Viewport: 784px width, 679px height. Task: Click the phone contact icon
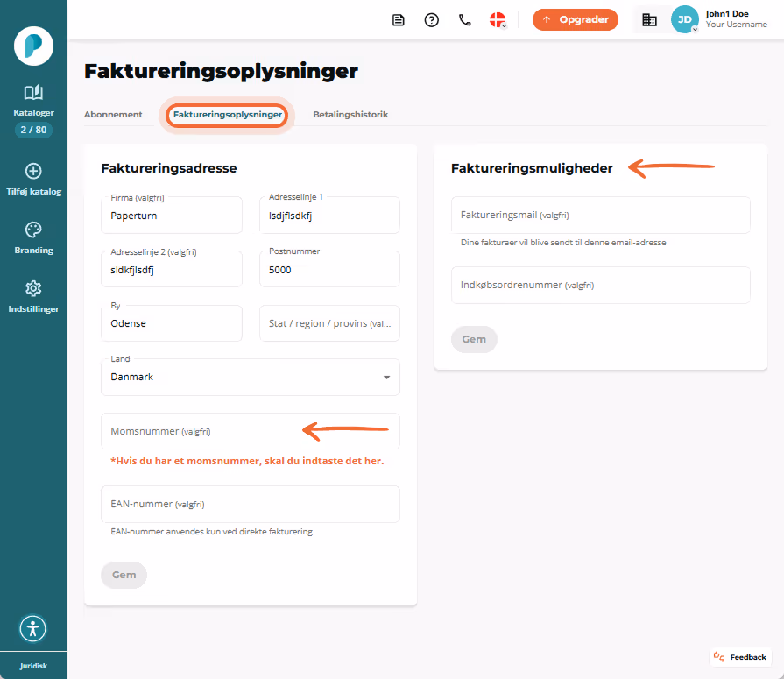coord(465,20)
